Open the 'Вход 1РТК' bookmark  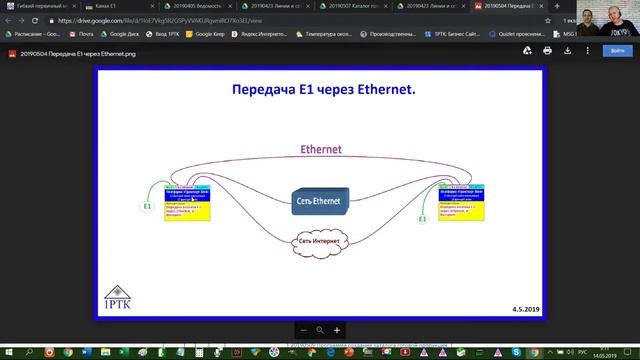click(163, 34)
